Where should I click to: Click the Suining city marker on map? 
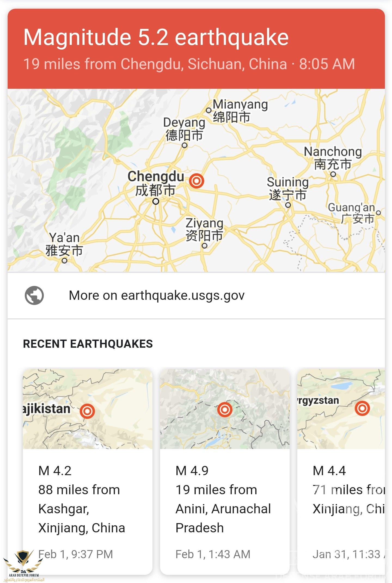[288, 205]
